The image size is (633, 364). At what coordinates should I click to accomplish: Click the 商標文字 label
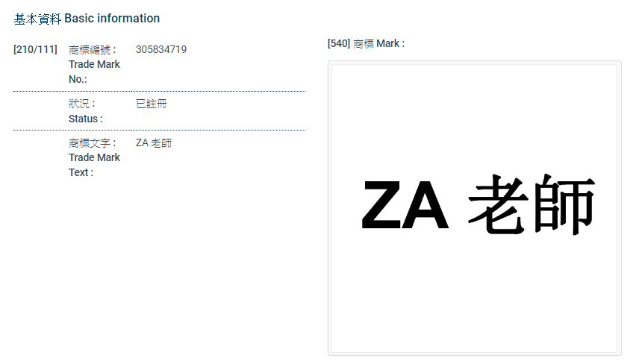pyautogui.click(x=90, y=143)
